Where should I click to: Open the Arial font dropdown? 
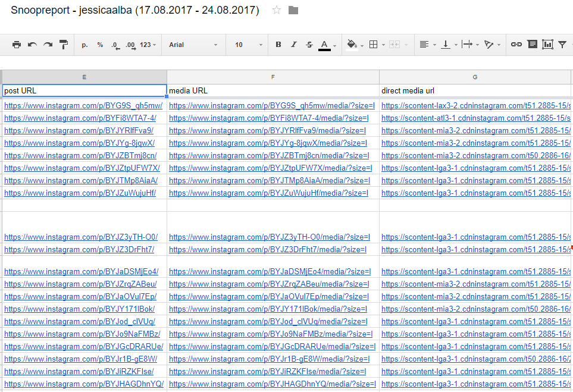point(193,45)
